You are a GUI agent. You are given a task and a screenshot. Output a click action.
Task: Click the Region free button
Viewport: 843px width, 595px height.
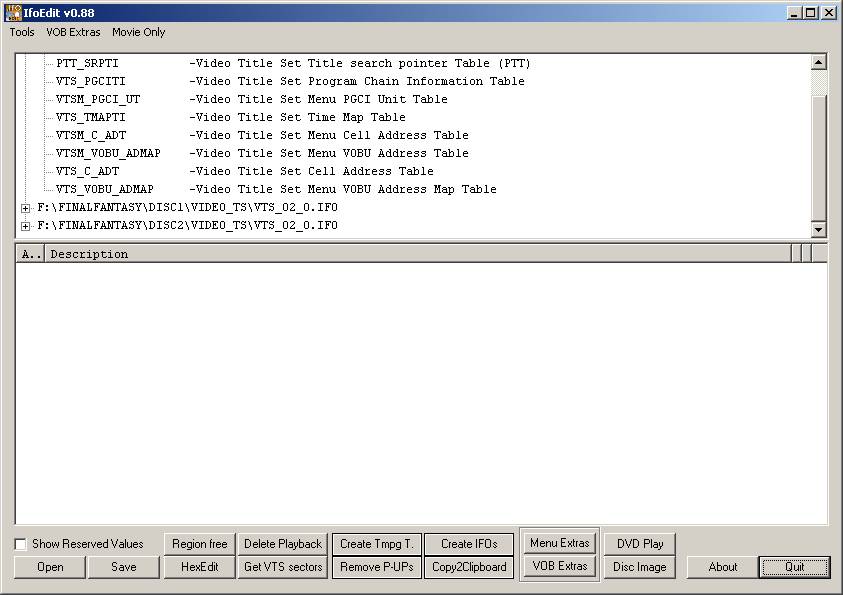[x=199, y=544]
